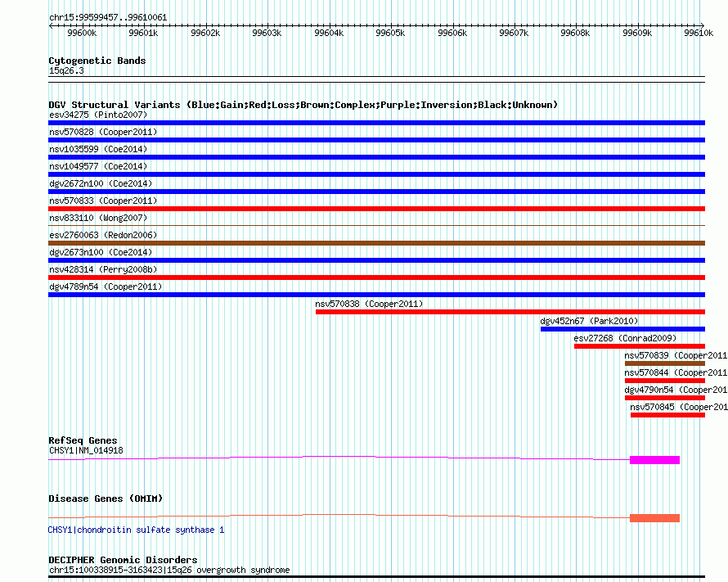The height and width of the screenshot is (582, 728).
Task: Select the orange OMIM disease gene exon block
Action: pyautogui.click(x=654, y=518)
